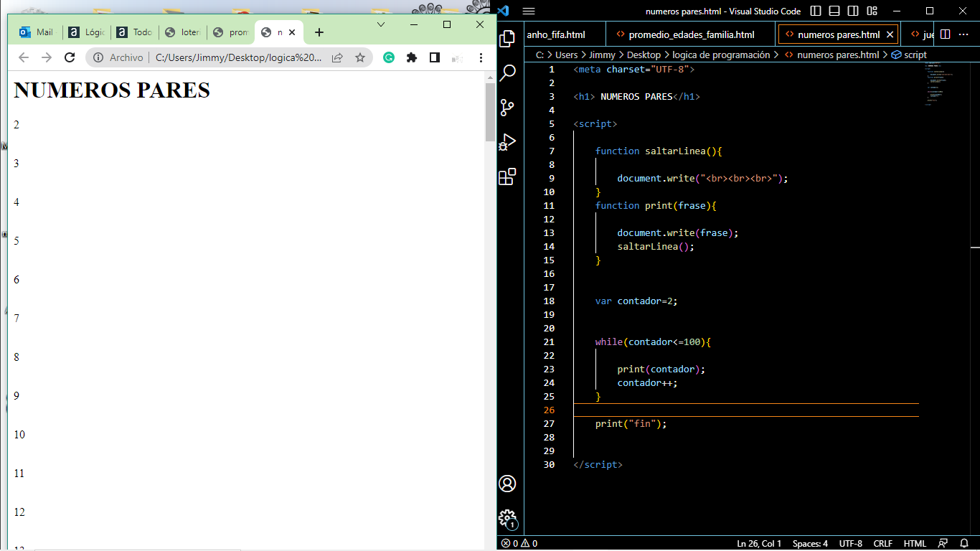The image size is (980, 551).
Task: Toggle the secondary sidebar layout icon
Action: (853, 11)
